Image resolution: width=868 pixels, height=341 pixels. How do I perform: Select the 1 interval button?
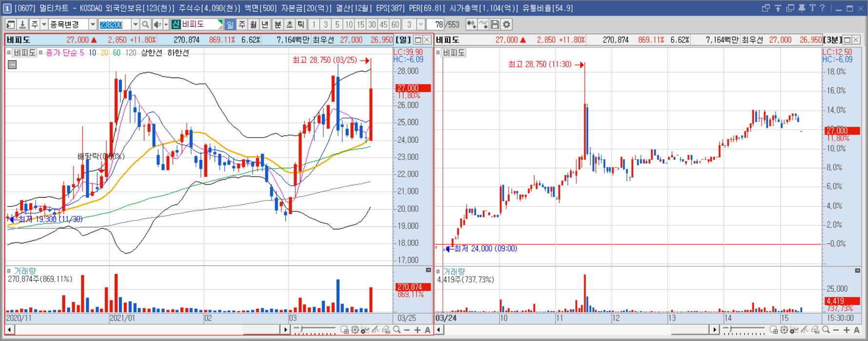point(314,24)
